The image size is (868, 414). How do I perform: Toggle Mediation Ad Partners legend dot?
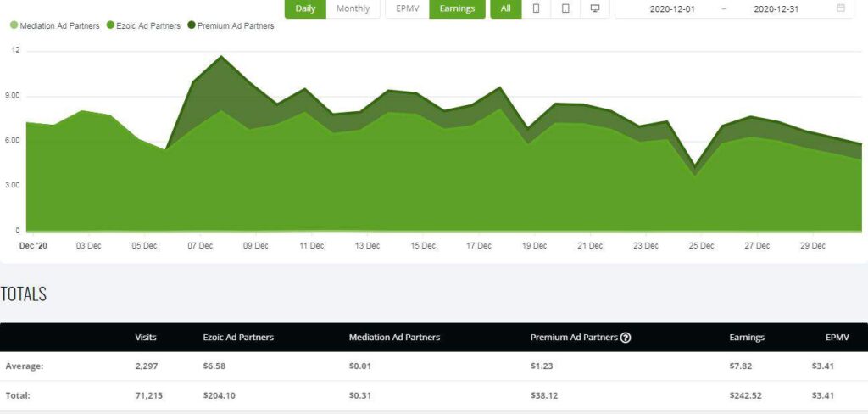point(14,25)
